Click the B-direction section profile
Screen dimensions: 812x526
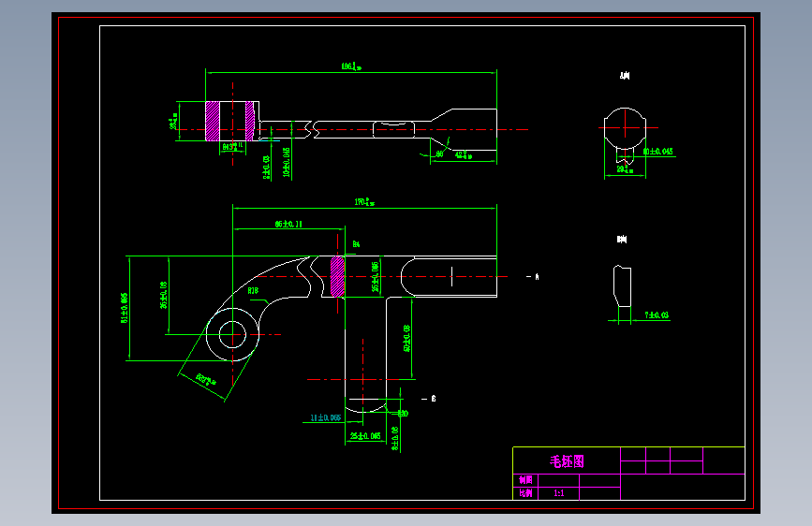(x=622, y=286)
